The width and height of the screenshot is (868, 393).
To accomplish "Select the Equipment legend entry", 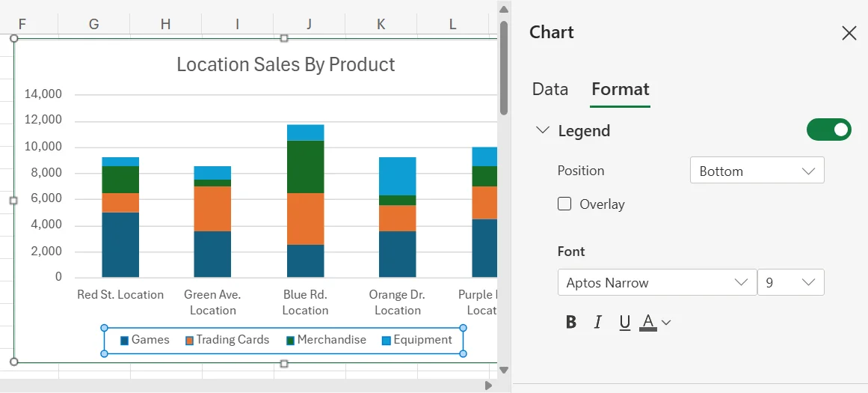I will point(417,340).
